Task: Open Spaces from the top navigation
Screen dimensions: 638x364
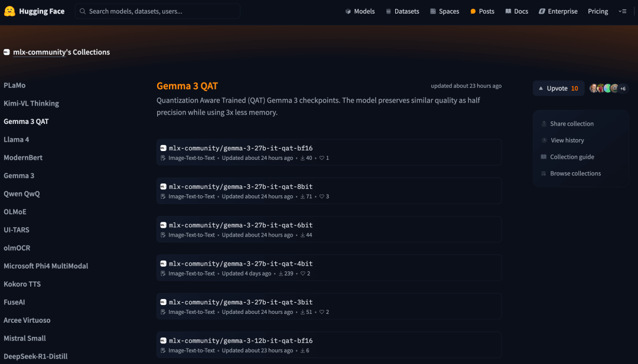Action: [444, 11]
